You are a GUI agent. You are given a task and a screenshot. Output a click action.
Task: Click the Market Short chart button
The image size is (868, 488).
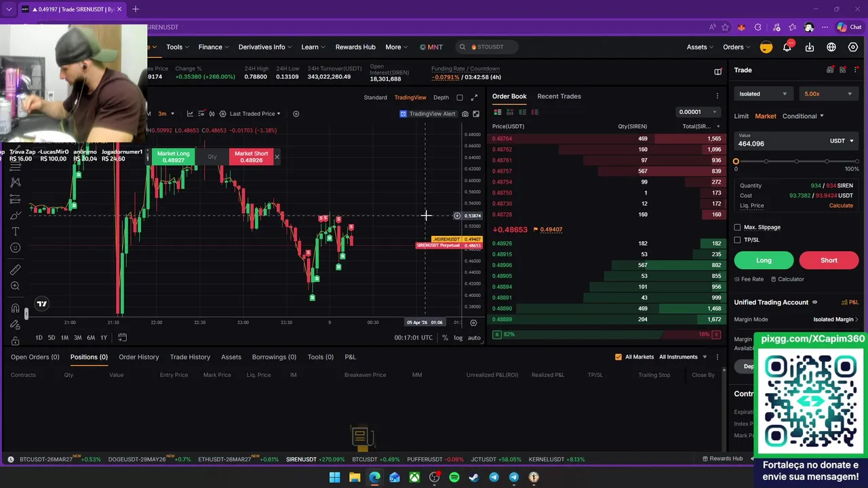coord(251,157)
